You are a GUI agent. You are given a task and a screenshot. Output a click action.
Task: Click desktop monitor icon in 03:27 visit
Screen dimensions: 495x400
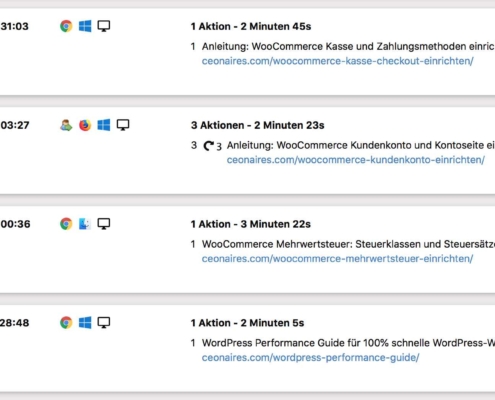pyautogui.click(x=123, y=125)
